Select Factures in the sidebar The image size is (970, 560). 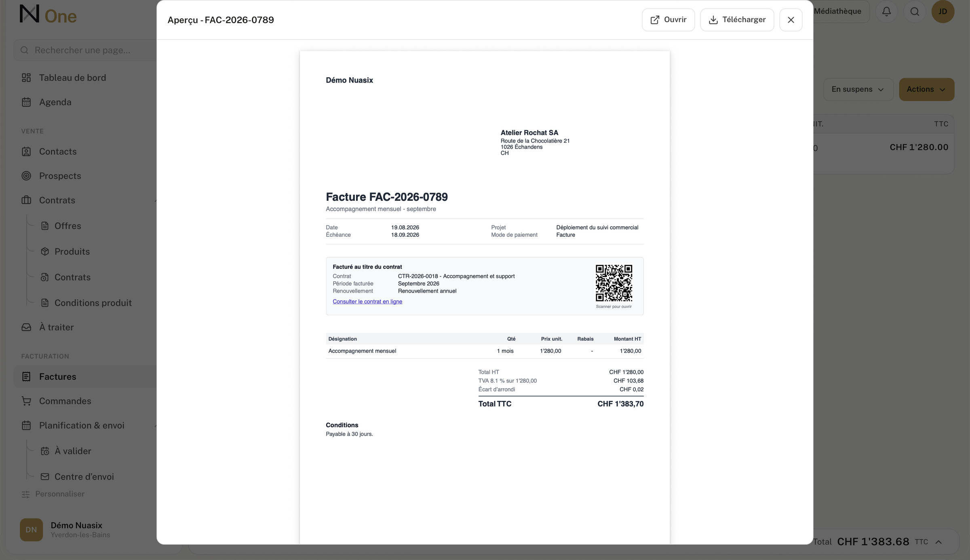(85, 377)
